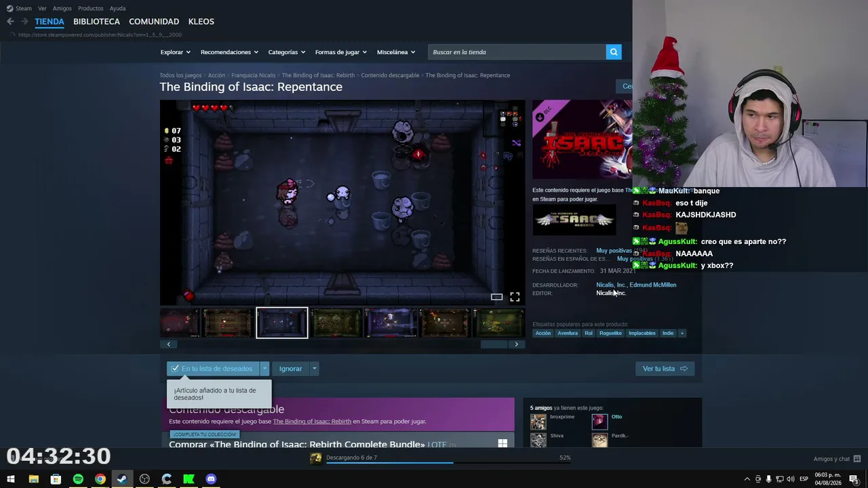Expand wishlist options dropdown arrow
Image resolution: width=868 pixels, height=488 pixels.
[264, 369]
